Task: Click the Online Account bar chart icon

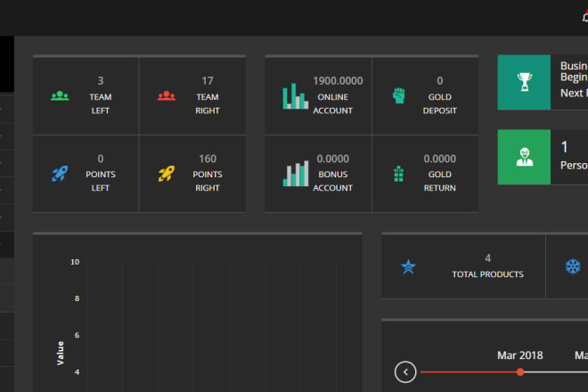Action: coord(296,96)
